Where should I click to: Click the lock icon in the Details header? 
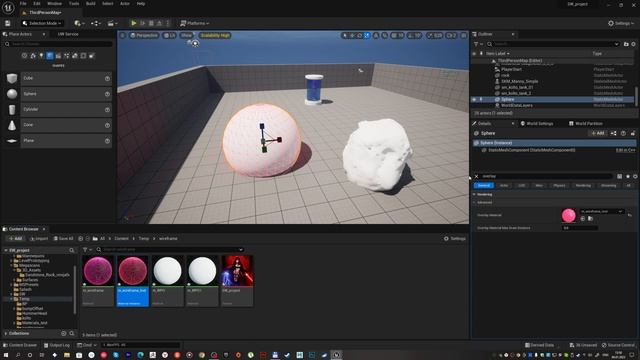pyautogui.click(x=633, y=133)
